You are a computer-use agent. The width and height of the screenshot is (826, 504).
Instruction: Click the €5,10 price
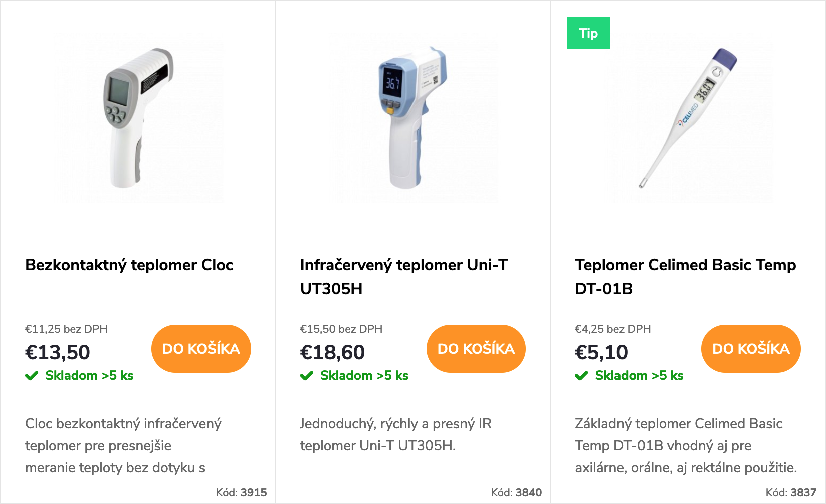point(601,352)
